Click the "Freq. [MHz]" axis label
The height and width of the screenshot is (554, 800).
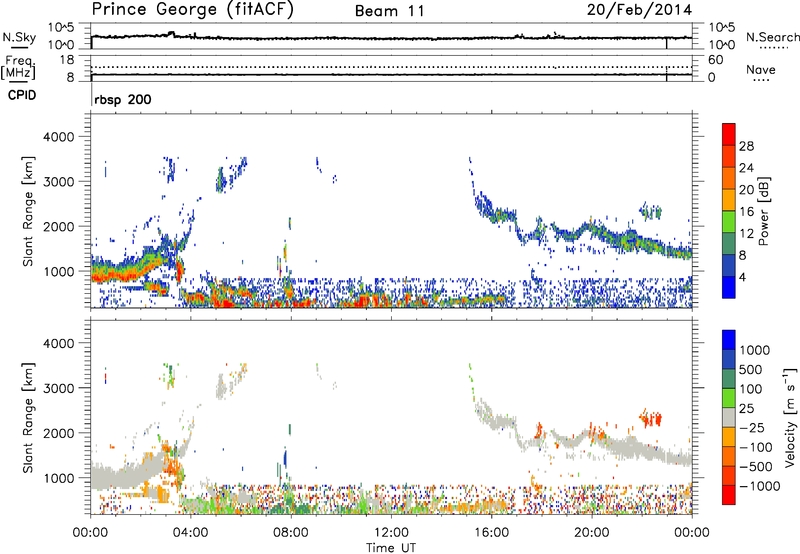click(x=18, y=67)
